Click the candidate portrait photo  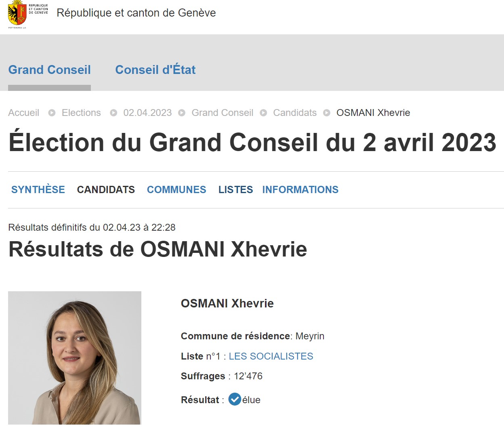75,358
